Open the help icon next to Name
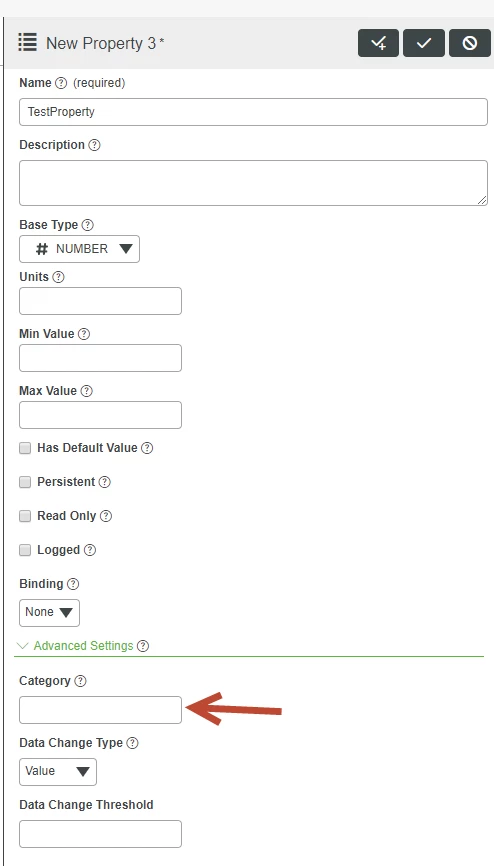The width and height of the screenshot is (494, 866). [61, 83]
